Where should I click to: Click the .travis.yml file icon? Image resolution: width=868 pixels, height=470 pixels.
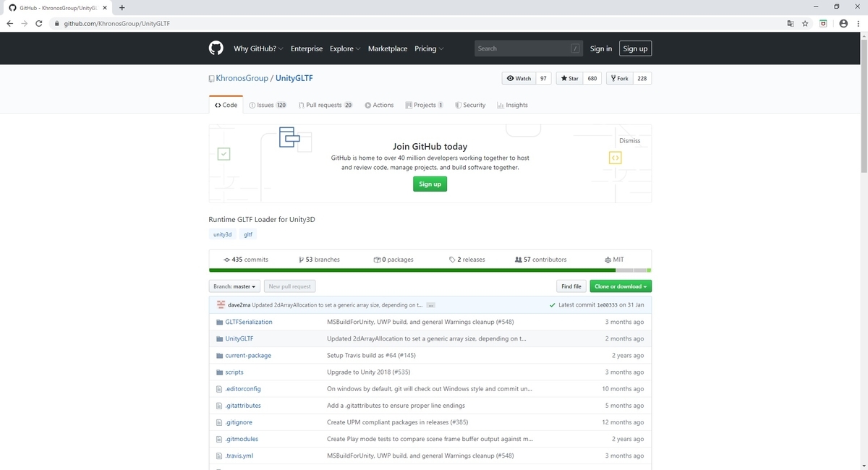[219, 456]
